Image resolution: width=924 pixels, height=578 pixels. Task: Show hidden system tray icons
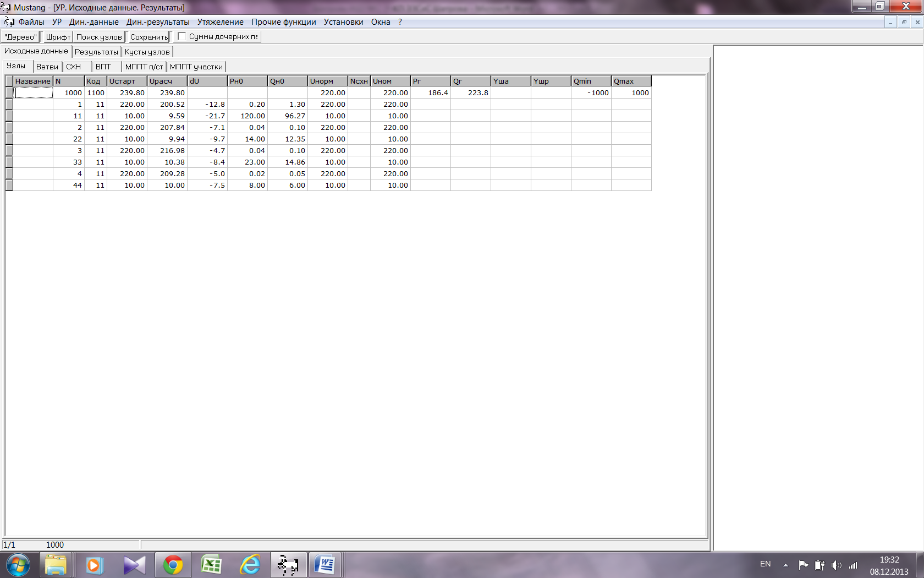785,565
